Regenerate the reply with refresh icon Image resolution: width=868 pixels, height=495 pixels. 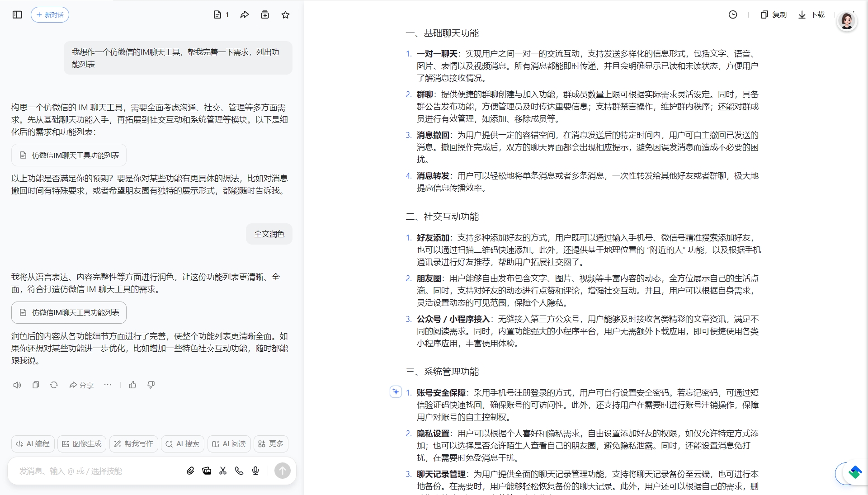[x=54, y=385]
